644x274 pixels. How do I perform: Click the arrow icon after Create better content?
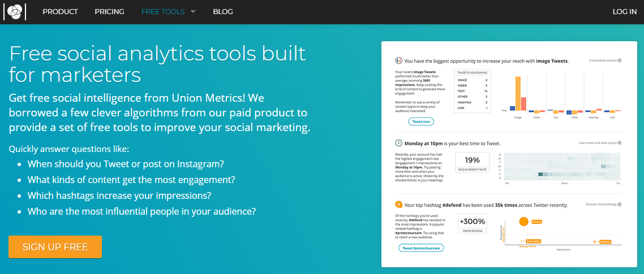tap(620, 60)
